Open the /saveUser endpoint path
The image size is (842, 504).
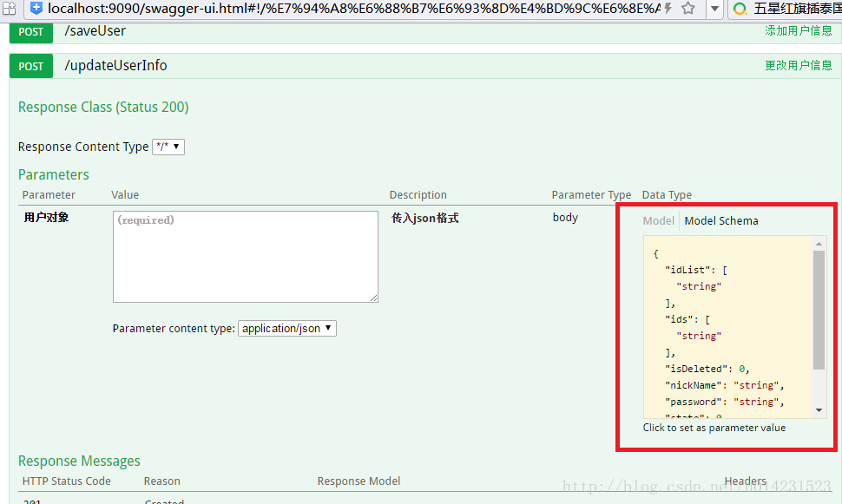95,31
